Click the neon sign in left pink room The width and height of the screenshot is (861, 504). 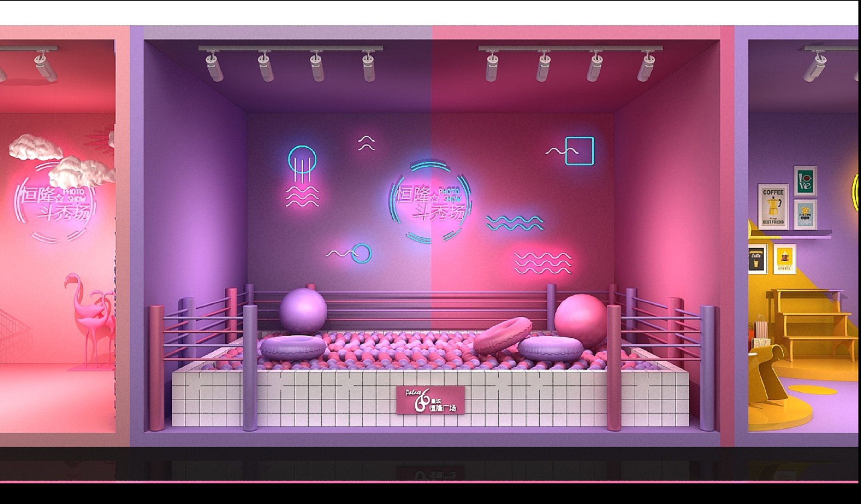click(56, 202)
